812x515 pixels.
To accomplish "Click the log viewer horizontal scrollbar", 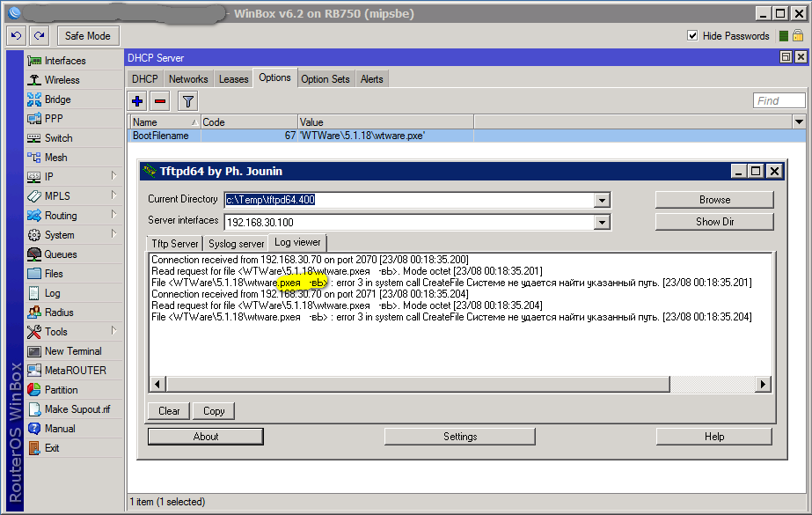I will coord(457,385).
